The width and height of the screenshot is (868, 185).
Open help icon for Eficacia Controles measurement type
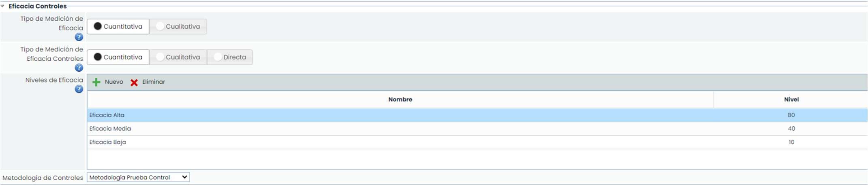coord(79,68)
